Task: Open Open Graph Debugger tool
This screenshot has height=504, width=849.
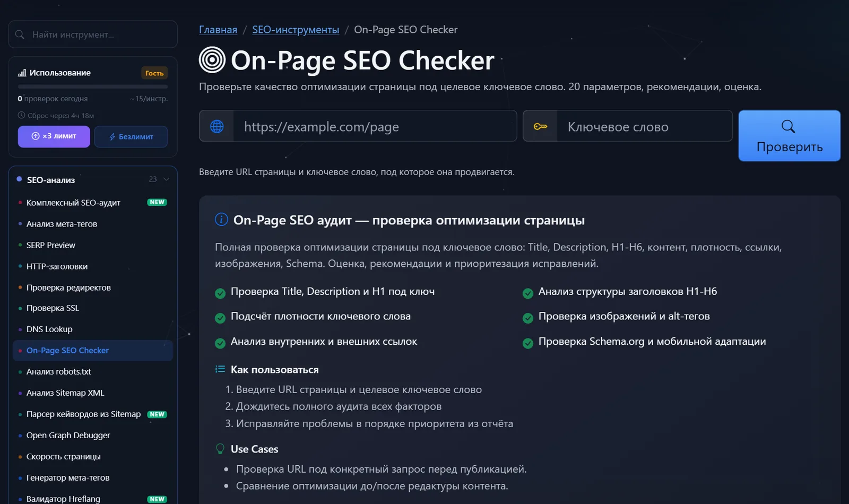Action: (x=93, y=436)
